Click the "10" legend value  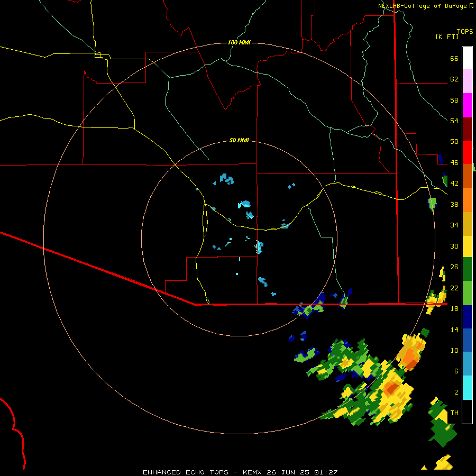(454, 351)
